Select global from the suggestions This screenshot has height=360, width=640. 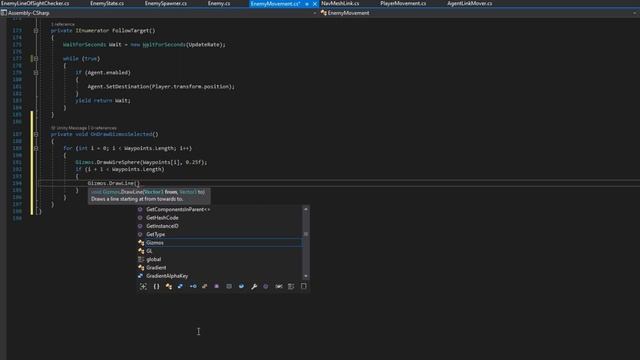(x=154, y=260)
